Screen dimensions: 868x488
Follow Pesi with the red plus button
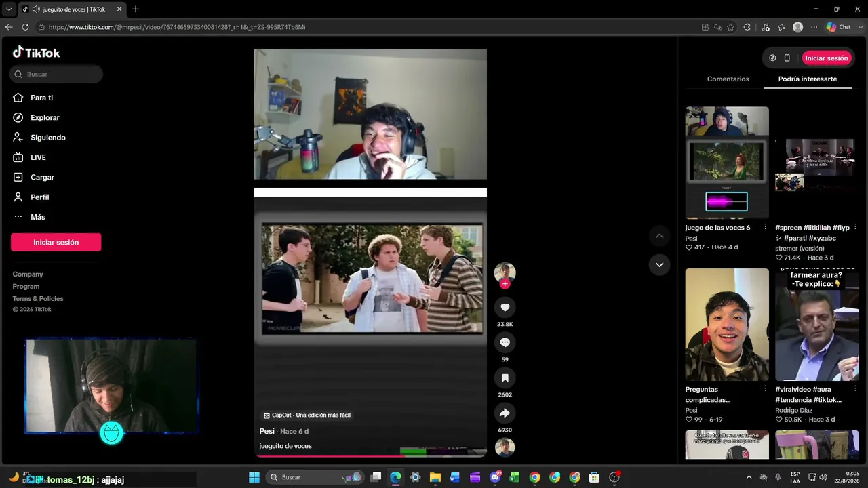click(505, 284)
